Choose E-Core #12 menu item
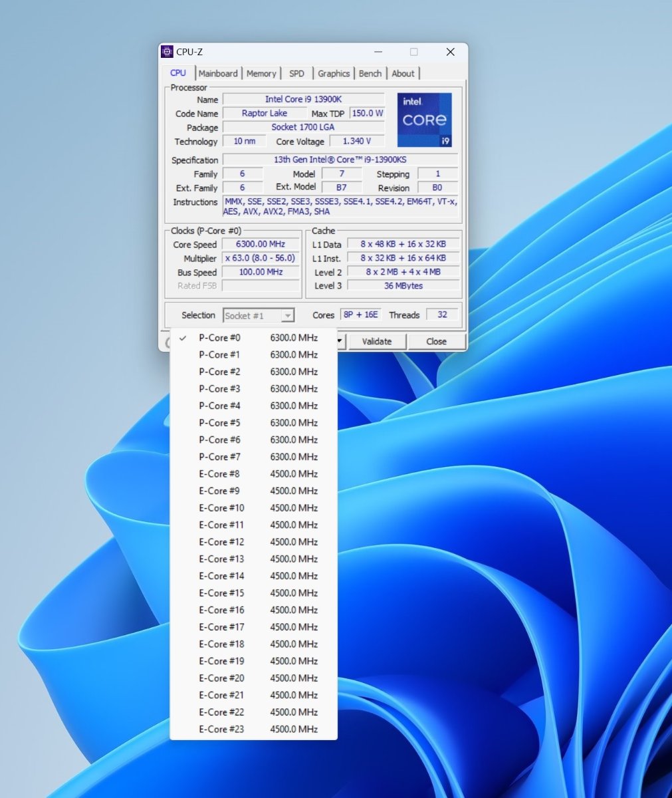 pos(254,542)
